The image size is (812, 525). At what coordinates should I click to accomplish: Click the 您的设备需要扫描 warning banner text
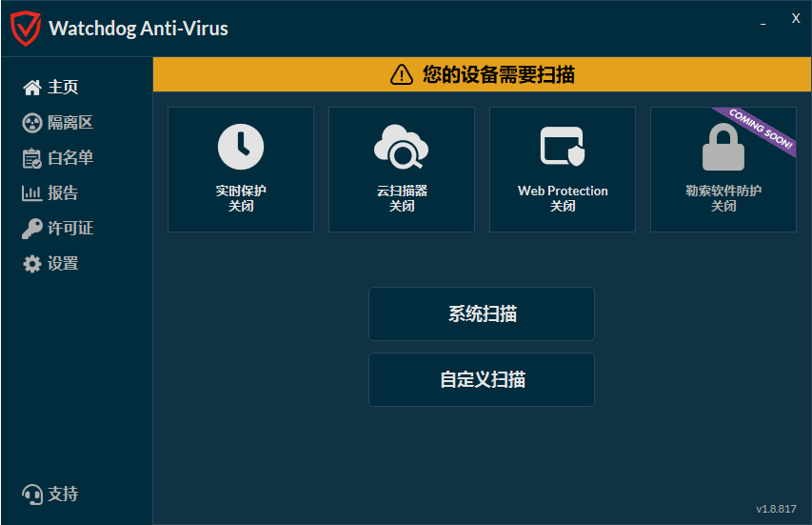pos(499,74)
